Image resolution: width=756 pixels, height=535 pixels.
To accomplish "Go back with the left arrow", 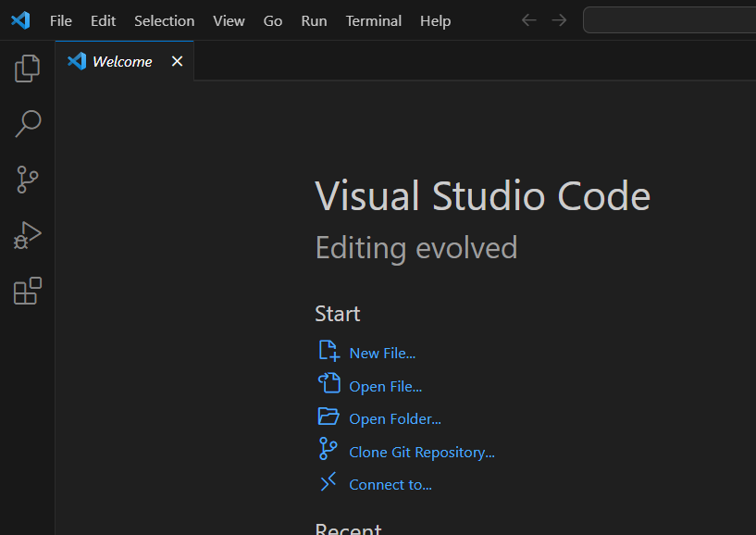I will (529, 20).
